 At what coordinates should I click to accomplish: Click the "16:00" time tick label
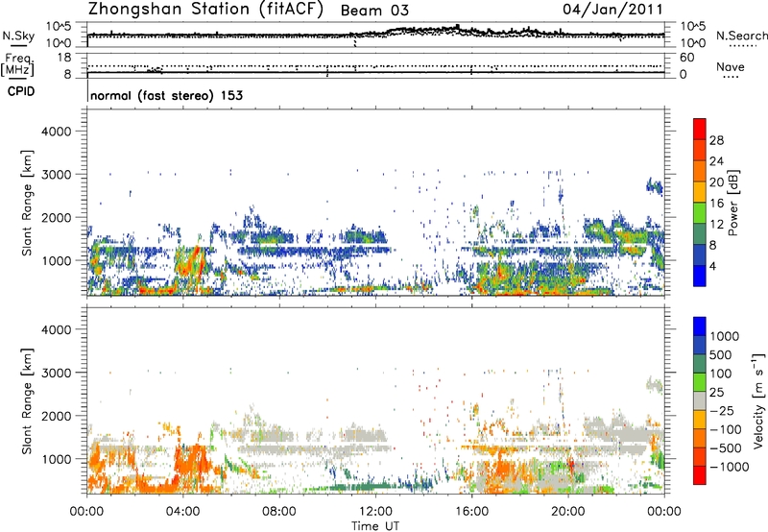[471, 512]
